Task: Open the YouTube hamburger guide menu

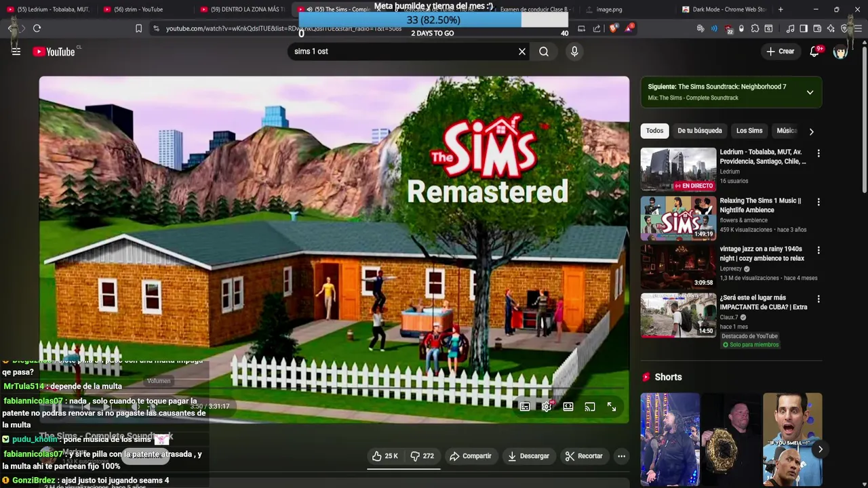Action: (16, 52)
